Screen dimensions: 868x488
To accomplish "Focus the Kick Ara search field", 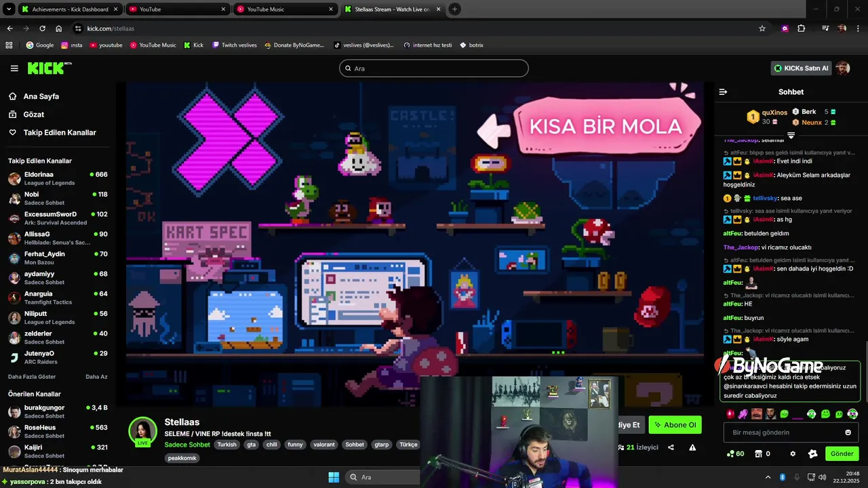I will click(434, 68).
